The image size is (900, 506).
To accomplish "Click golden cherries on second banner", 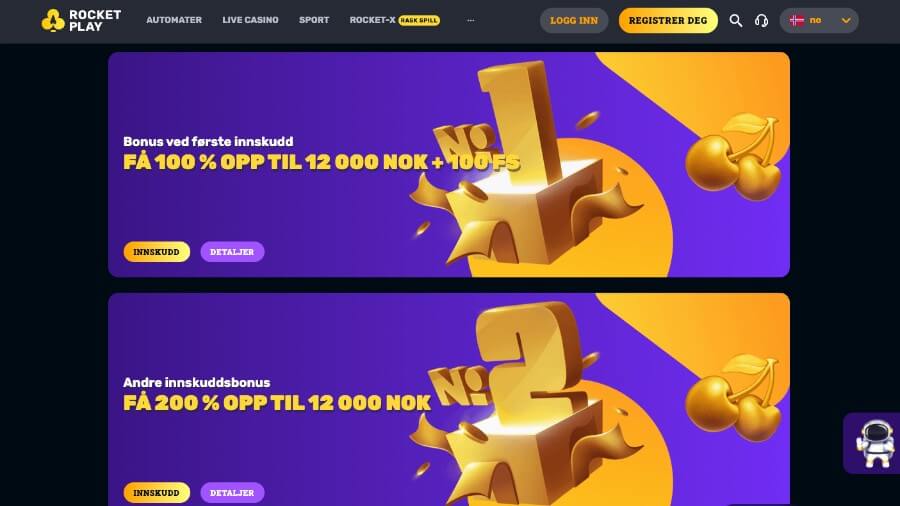I will point(734,397).
